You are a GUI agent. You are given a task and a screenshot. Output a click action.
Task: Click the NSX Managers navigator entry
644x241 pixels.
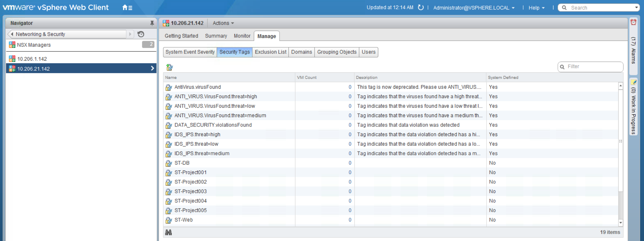[81, 45]
